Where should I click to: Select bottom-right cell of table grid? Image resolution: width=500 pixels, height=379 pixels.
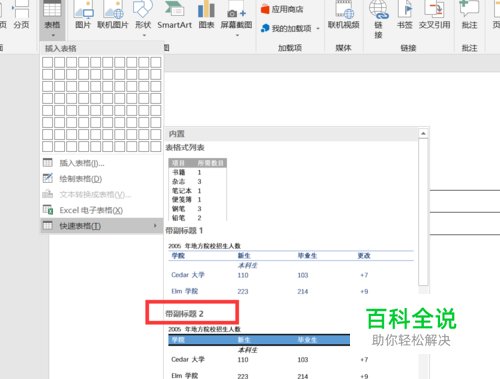click(x=156, y=146)
